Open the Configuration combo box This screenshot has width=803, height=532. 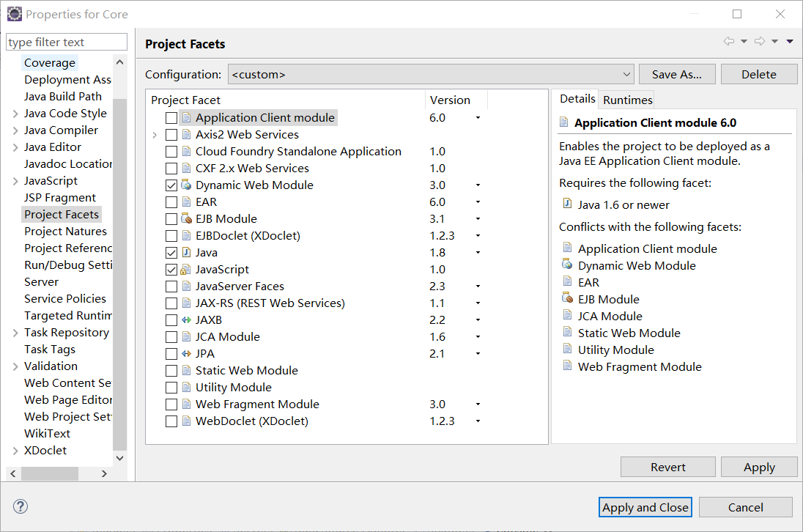(431, 74)
